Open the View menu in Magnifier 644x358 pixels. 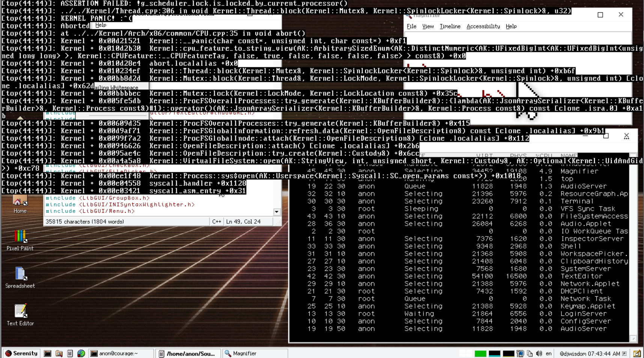pos(427,26)
